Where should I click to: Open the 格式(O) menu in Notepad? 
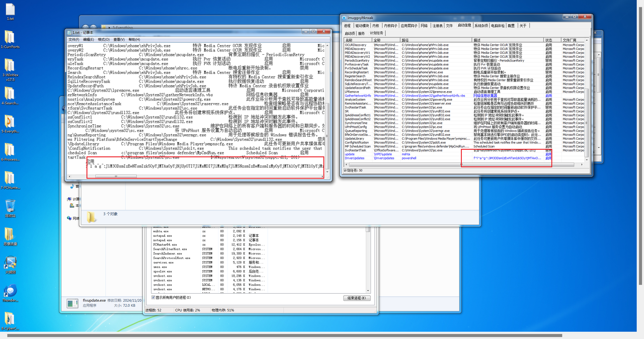[104, 39]
